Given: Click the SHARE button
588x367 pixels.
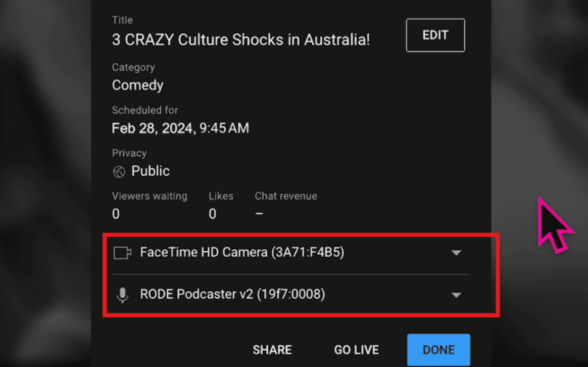Looking at the screenshot, I should point(272,350).
